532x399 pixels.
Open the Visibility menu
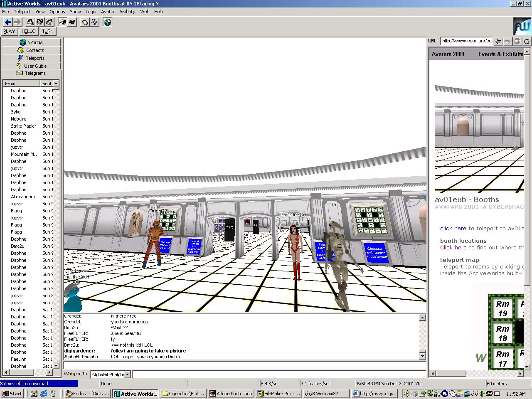(127, 12)
